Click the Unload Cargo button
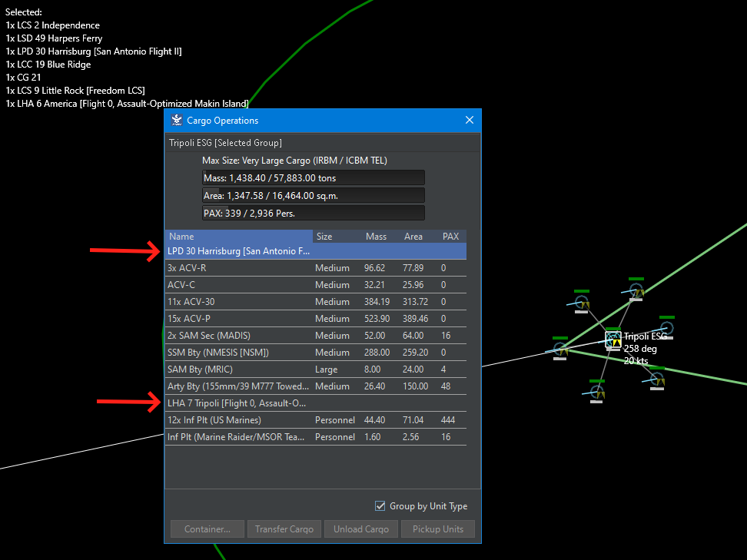 click(x=361, y=529)
